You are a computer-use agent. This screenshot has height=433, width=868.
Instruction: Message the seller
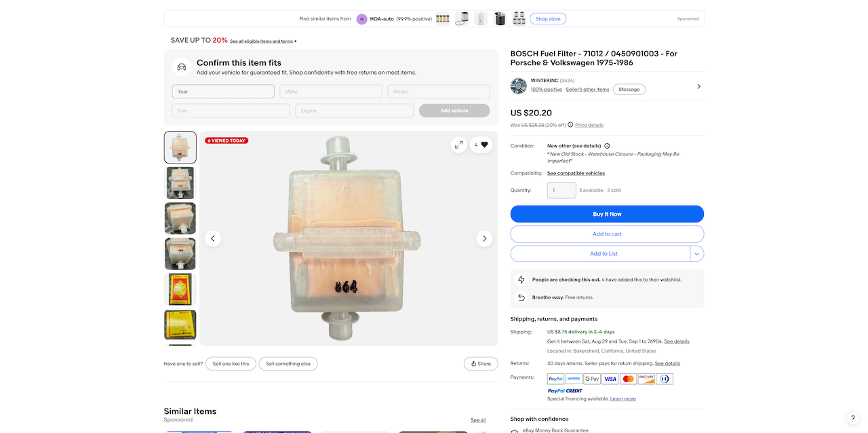629,90
